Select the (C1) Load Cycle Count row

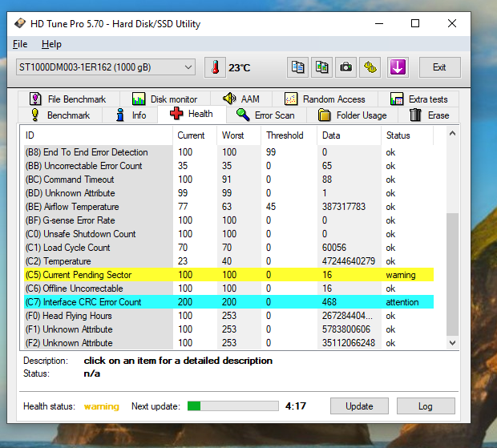(x=228, y=248)
